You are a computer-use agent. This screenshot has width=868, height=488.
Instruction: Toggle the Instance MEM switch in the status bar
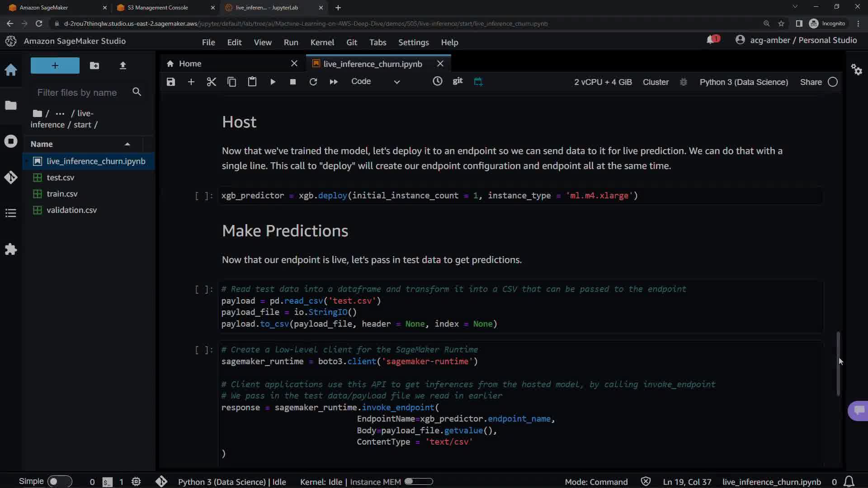[419, 482]
